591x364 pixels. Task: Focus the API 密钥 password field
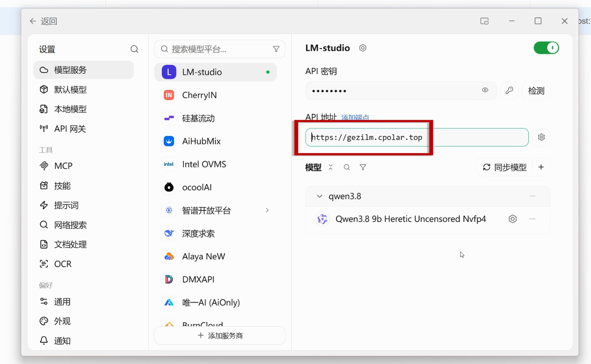pyautogui.click(x=401, y=91)
